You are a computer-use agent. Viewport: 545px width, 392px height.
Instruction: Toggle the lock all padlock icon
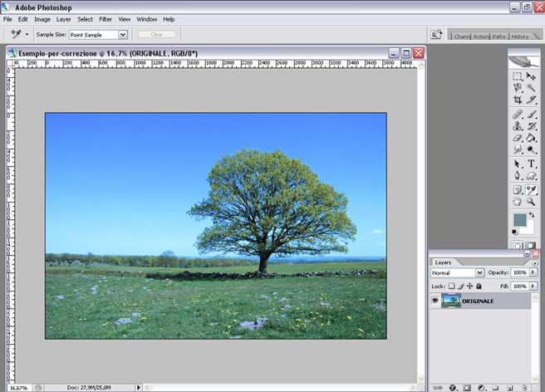(x=479, y=286)
